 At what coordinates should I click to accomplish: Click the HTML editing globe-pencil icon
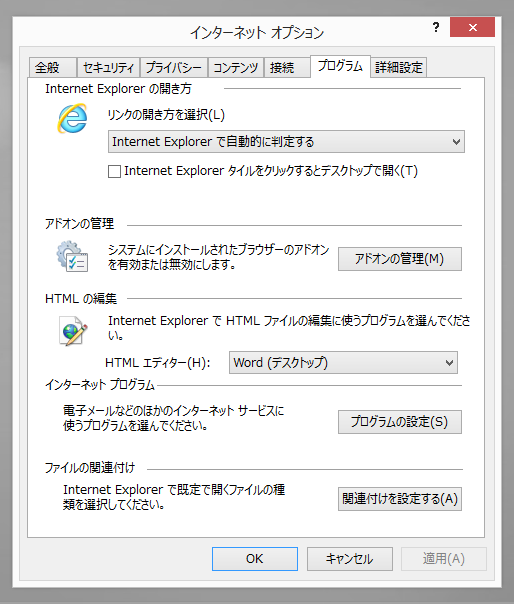pyautogui.click(x=73, y=331)
